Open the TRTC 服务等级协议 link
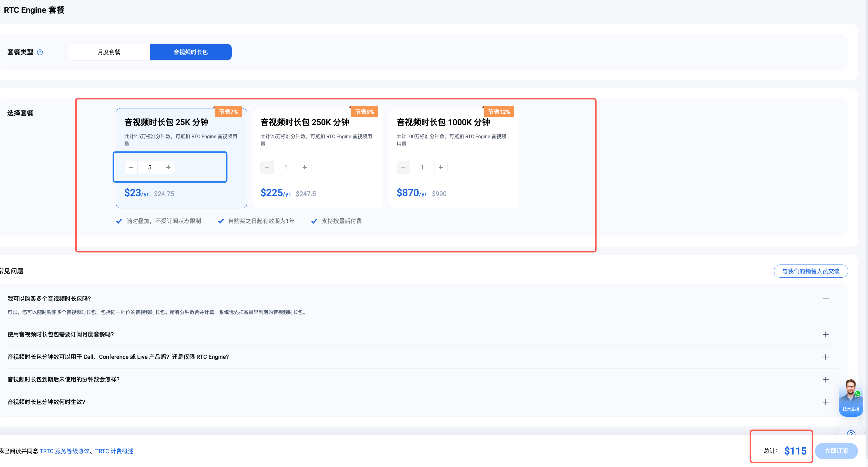Viewport: 868px width, 467px height. [65, 451]
